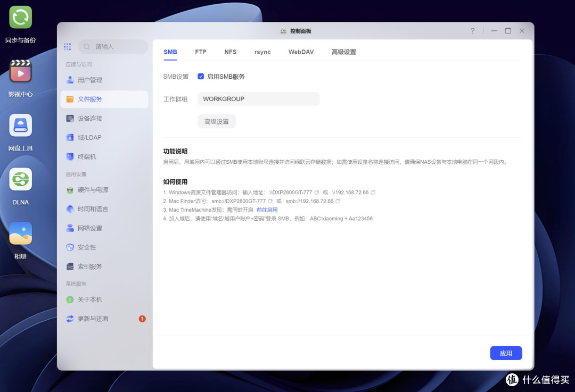Click the 时间和语言 globe icon

click(70, 209)
